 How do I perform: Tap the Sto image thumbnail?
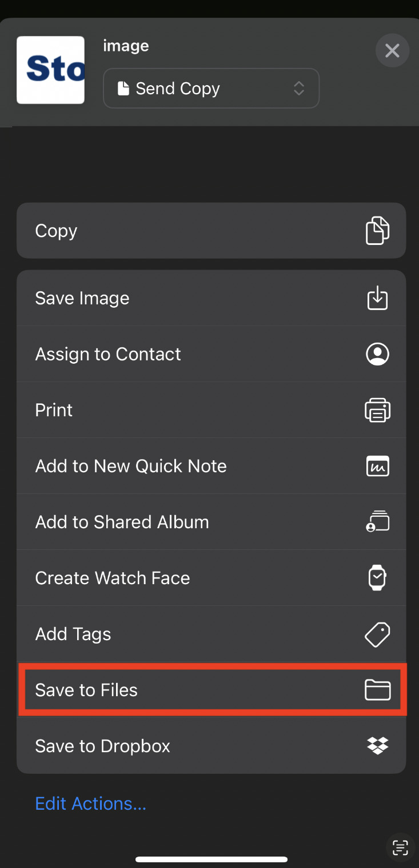pos(50,70)
